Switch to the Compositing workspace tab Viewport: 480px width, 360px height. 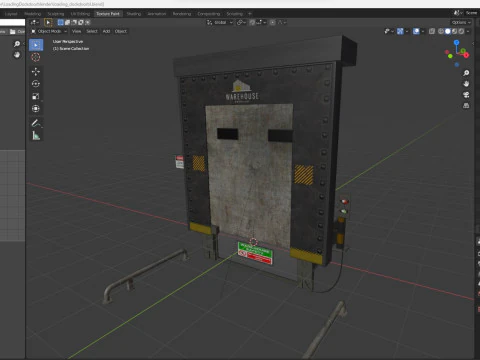click(209, 14)
